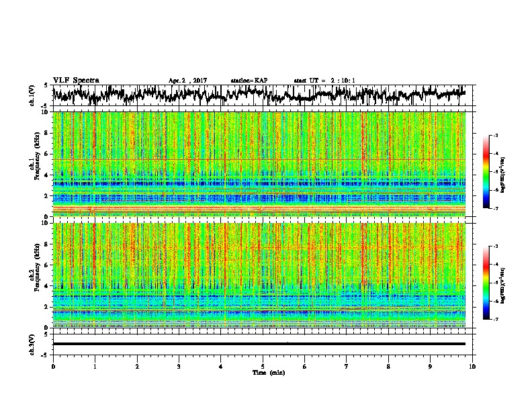Click the time axis tick label '10'
Image resolution: width=532 pixels, height=411 pixels.
click(472, 367)
